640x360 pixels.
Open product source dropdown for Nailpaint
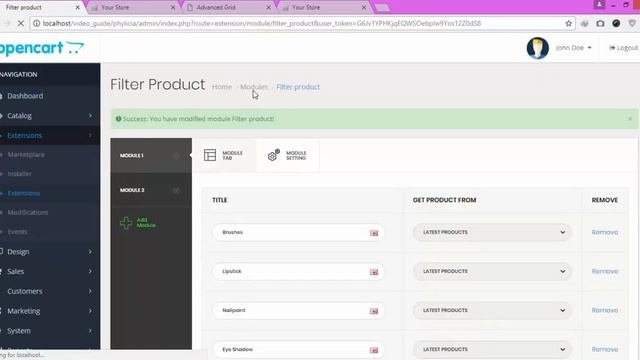coord(492,311)
